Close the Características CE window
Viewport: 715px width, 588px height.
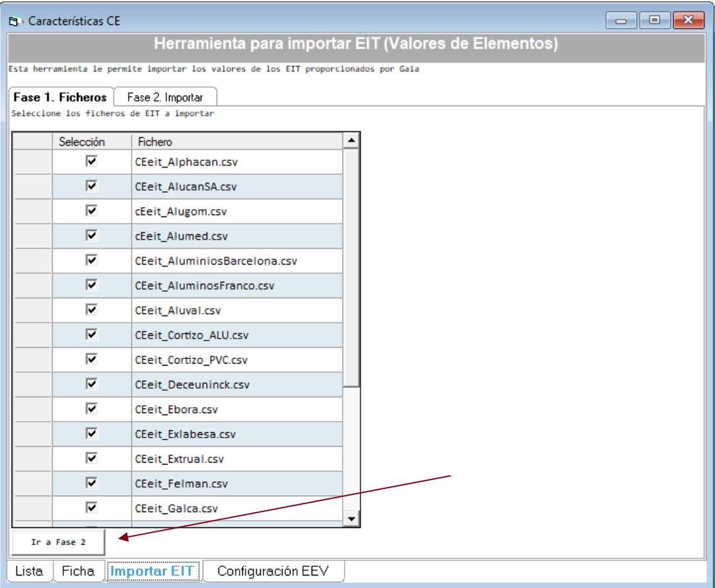point(689,20)
